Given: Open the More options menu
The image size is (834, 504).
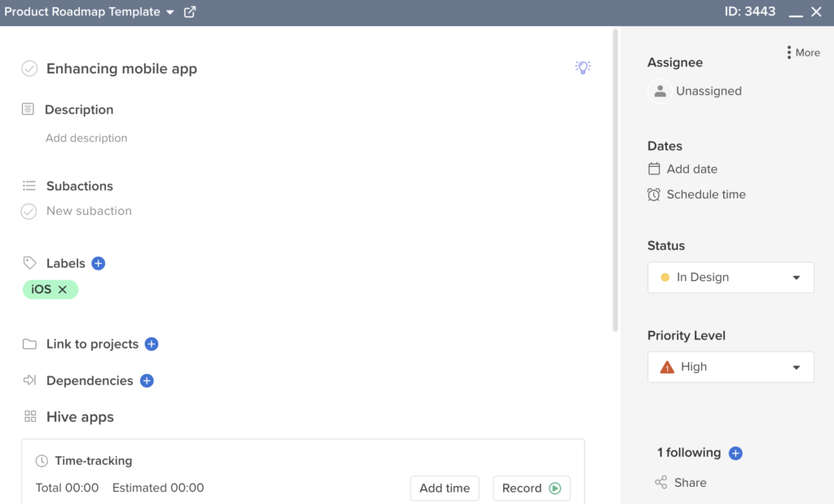Looking at the screenshot, I should coord(804,53).
